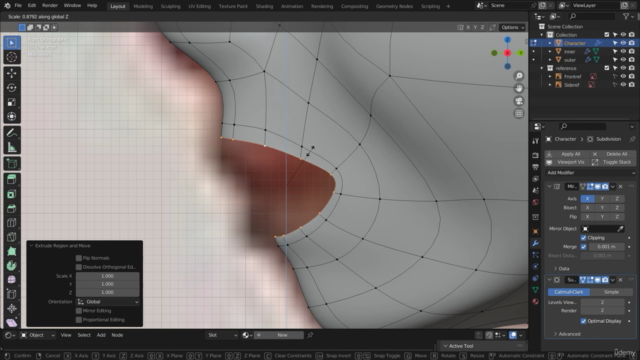Open the Modifiers wrench properties tab
The height and width of the screenshot is (360, 640).
click(x=535, y=243)
